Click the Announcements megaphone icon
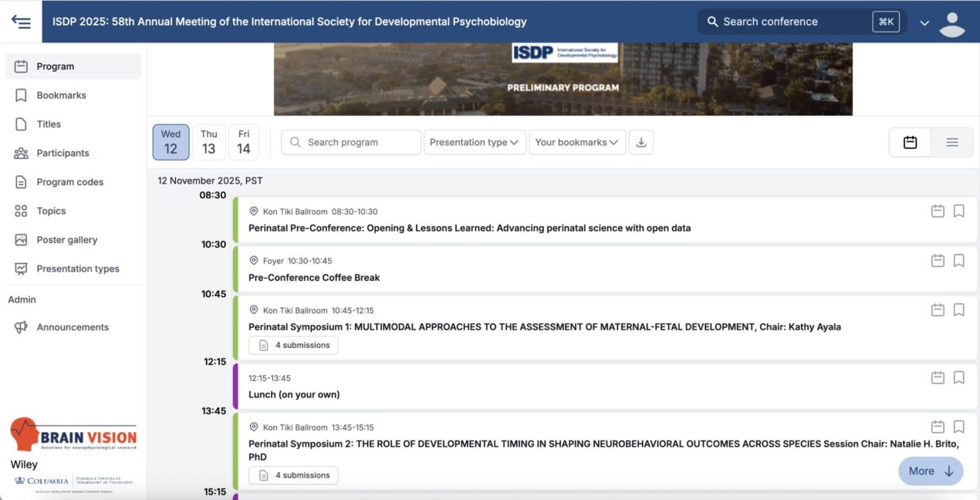The height and width of the screenshot is (500, 980). coord(21,327)
